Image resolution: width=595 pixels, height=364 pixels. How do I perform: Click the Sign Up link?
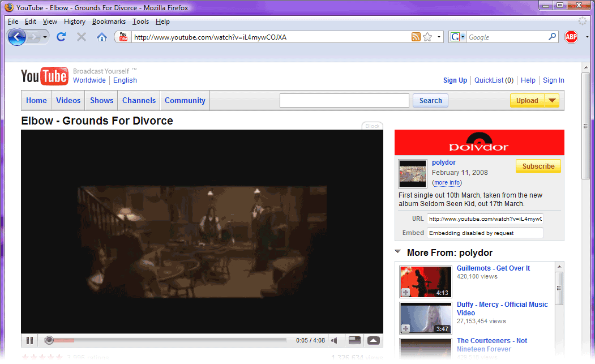(x=455, y=80)
